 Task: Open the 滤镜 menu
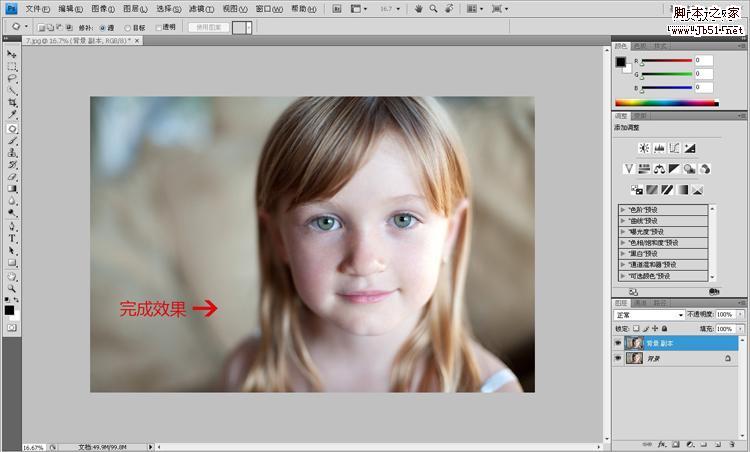coord(201,9)
